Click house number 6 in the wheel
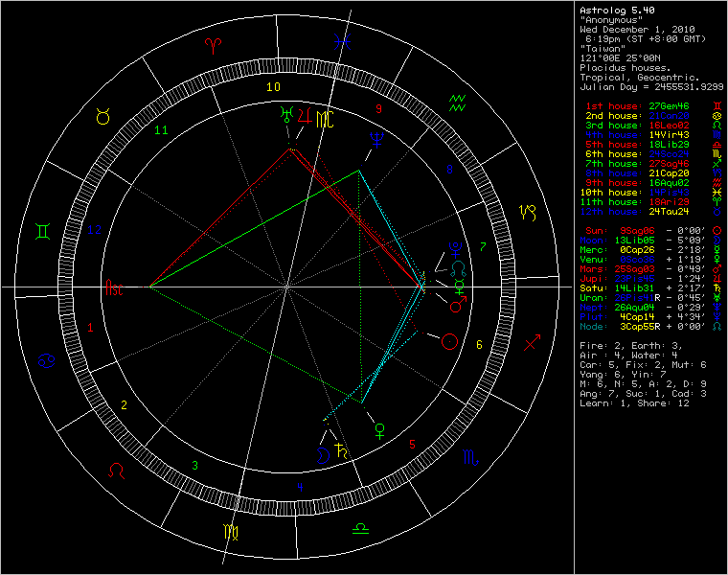This screenshot has width=728, height=575. 479,345
